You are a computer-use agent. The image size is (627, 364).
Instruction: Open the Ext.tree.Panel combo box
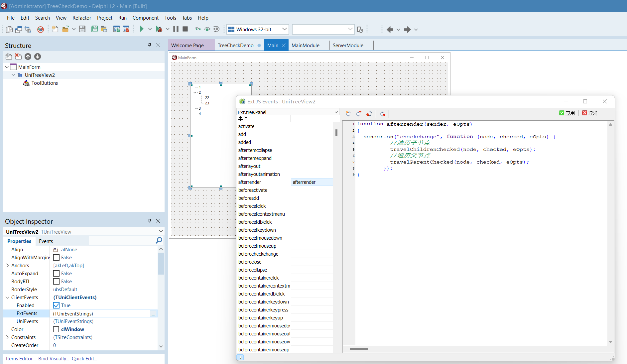click(336, 112)
